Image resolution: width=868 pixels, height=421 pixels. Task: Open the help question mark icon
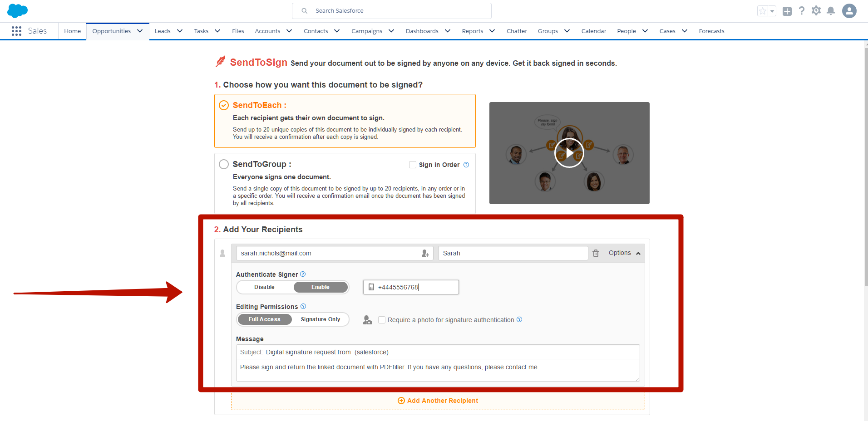[802, 10]
